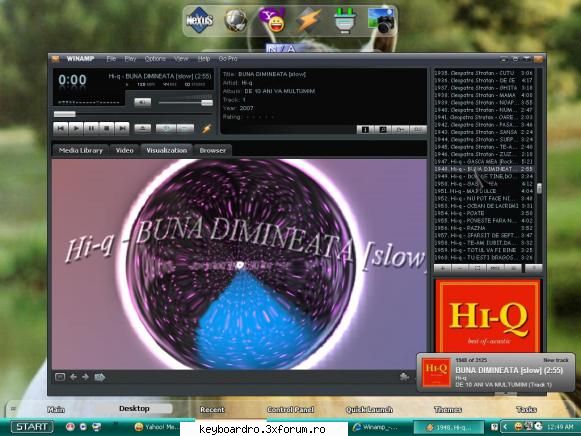Click the song seek bar handle

[x=64, y=114]
